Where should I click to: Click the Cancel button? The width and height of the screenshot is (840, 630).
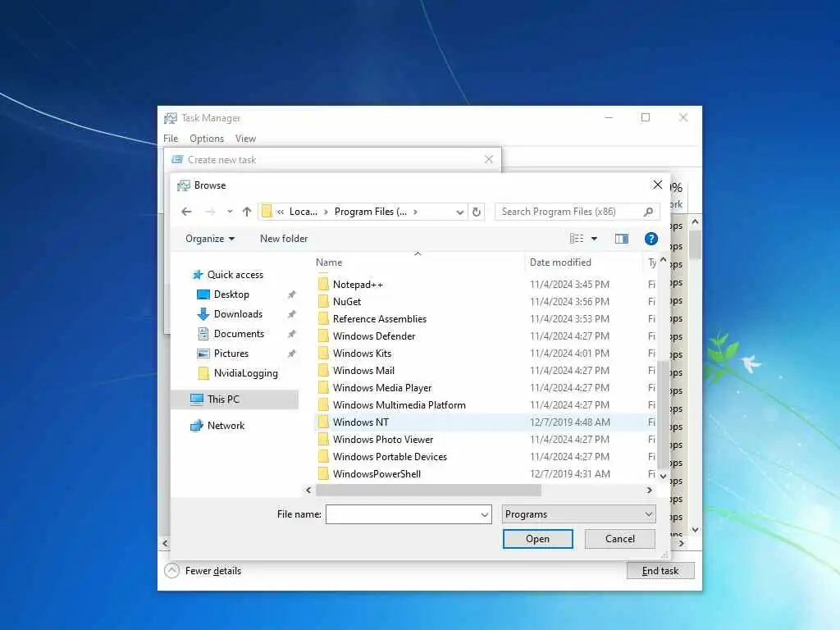click(x=620, y=539)
